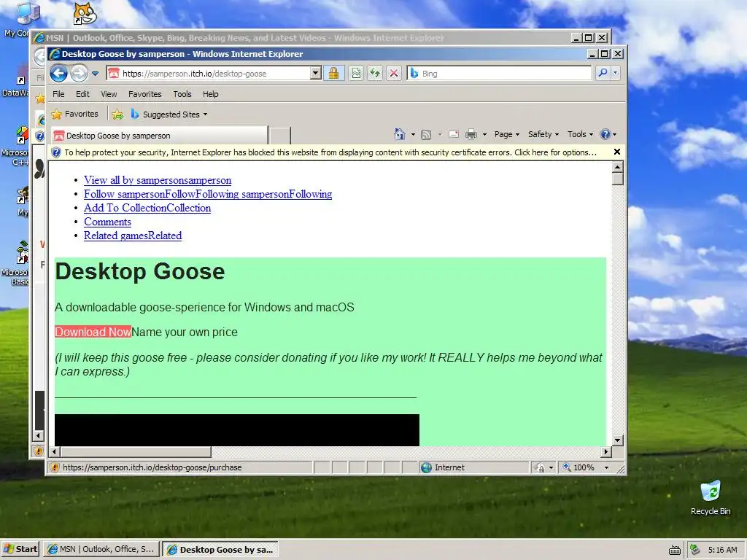This screenshot has width=747, height=560.
Task: Select the Recycle Bin desktop icon
Action: pos(711,498)
